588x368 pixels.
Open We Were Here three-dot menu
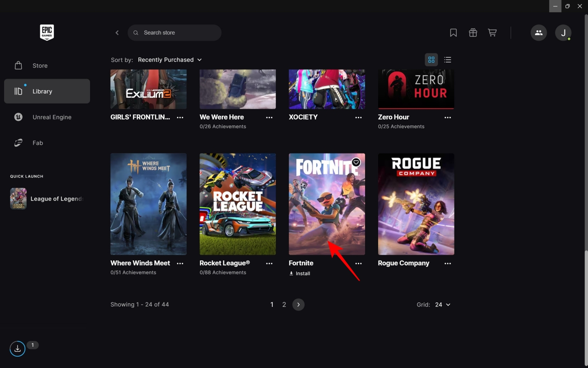tap(269, 117)
